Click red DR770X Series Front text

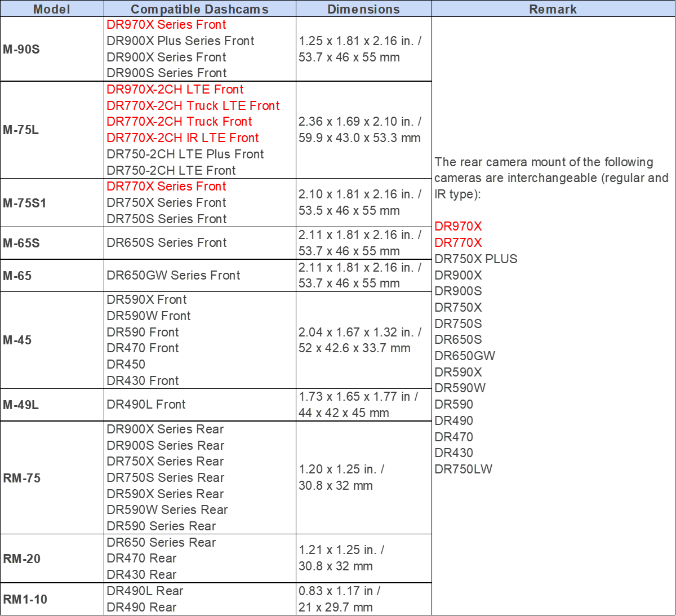pyautogui.click(x=166, y=187)
